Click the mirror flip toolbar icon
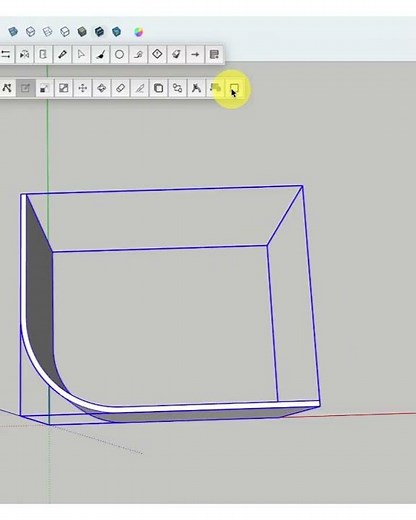Image resolution: width=416 pixels, height=520 pixels. pos(24,54)
